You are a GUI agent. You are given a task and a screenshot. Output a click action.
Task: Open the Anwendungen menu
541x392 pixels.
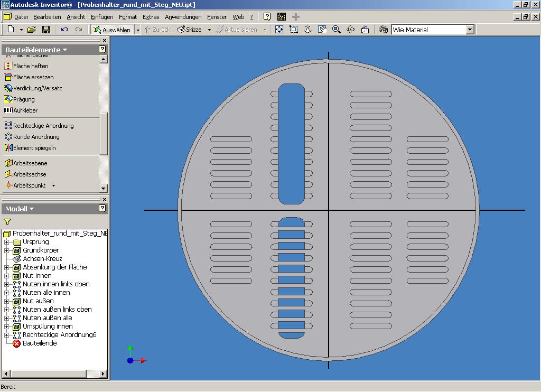tap(183, 17)
